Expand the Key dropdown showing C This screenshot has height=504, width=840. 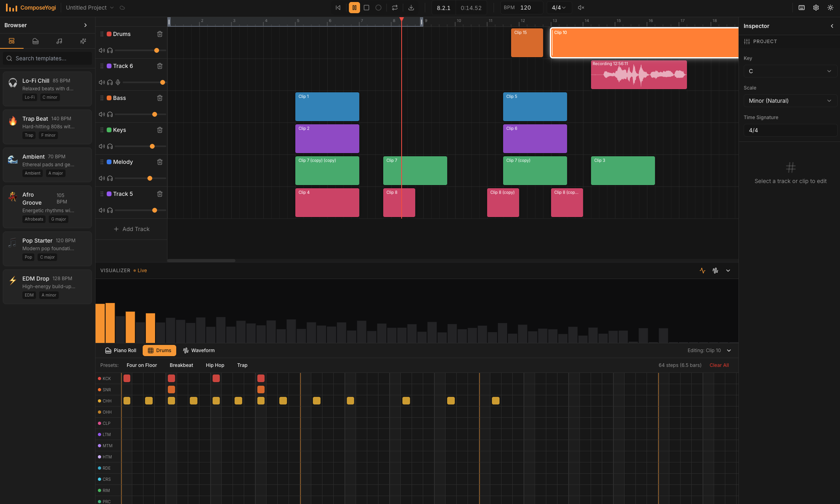[x=790, y=71]
